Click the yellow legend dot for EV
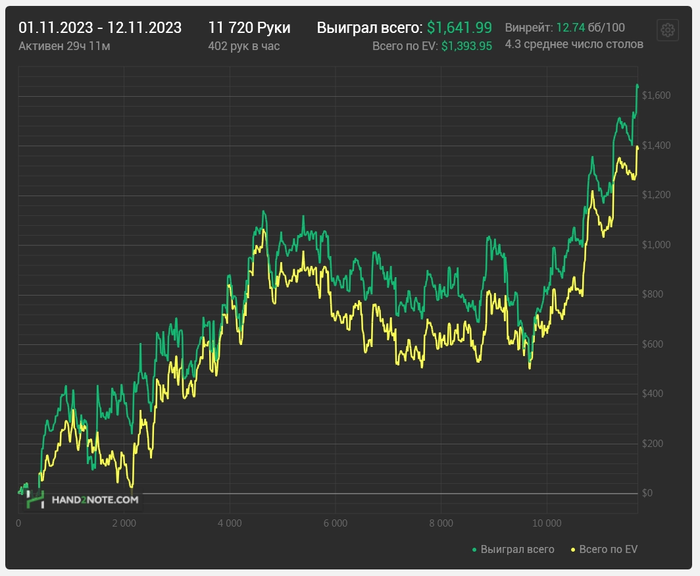 point(573,550)
